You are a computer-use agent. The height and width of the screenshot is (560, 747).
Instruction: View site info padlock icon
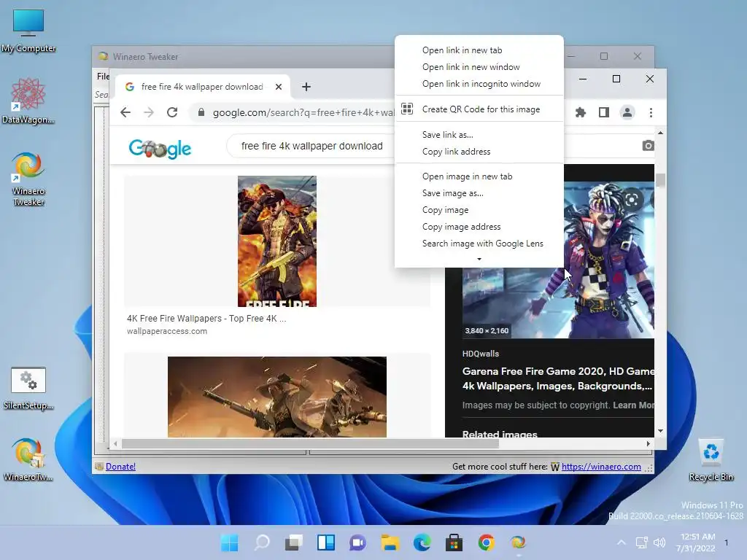[x=201, y=112]
